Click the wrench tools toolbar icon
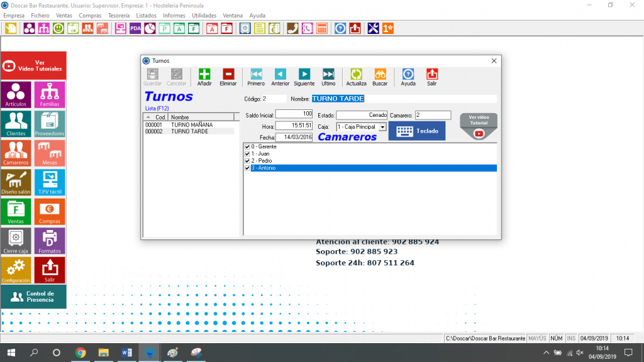This screenshot has width=644, height=362. coord(373,28)
